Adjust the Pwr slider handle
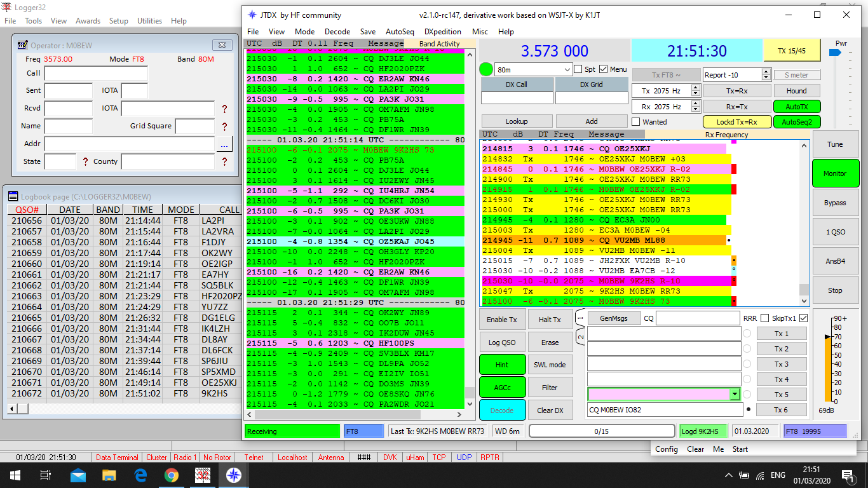Screen dimensions: 868x488 836,53
